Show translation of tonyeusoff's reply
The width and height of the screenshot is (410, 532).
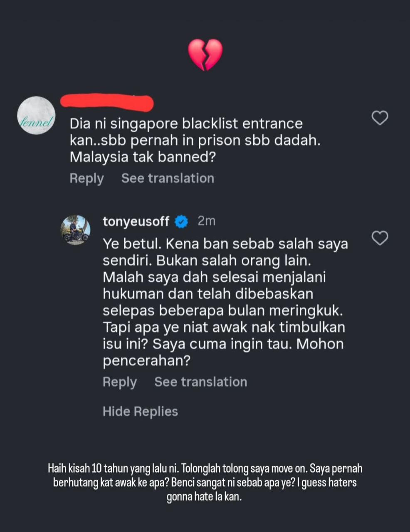(201, 382)
